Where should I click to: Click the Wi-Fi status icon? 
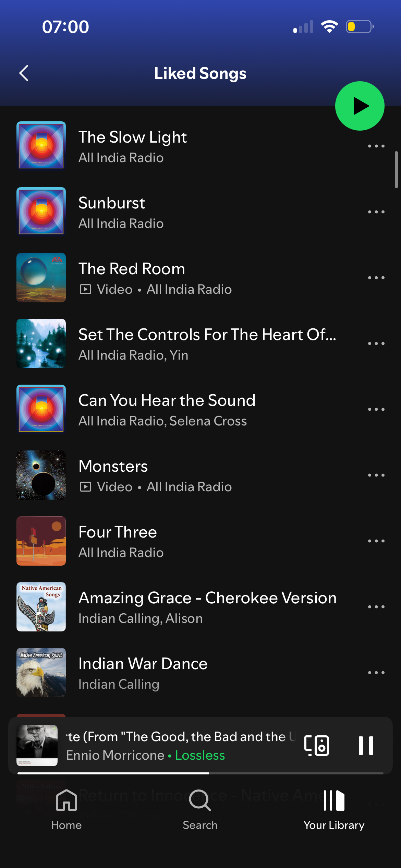click(329, 26)
